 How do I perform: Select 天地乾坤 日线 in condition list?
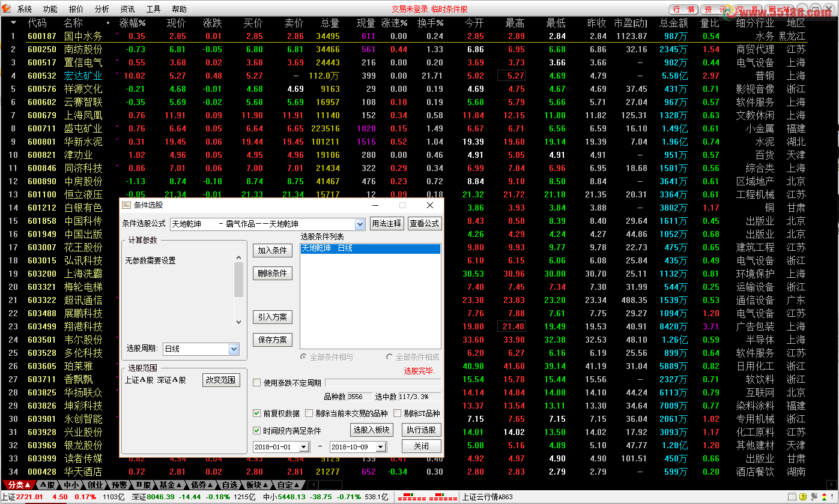[x=370, y=248]
